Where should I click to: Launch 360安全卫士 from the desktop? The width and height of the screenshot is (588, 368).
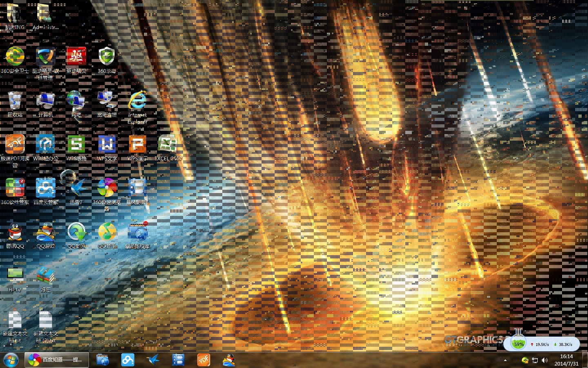pyautogui.click(x=15, y=60)
